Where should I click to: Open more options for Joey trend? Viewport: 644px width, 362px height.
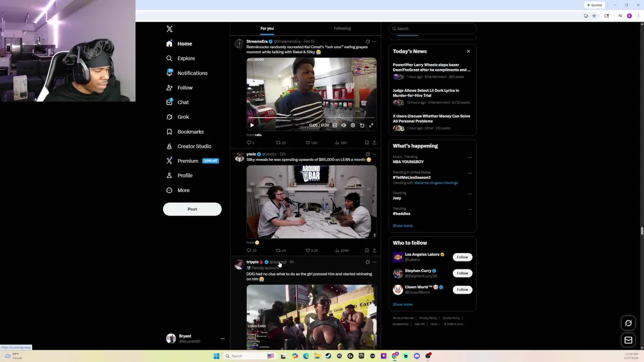470,194
